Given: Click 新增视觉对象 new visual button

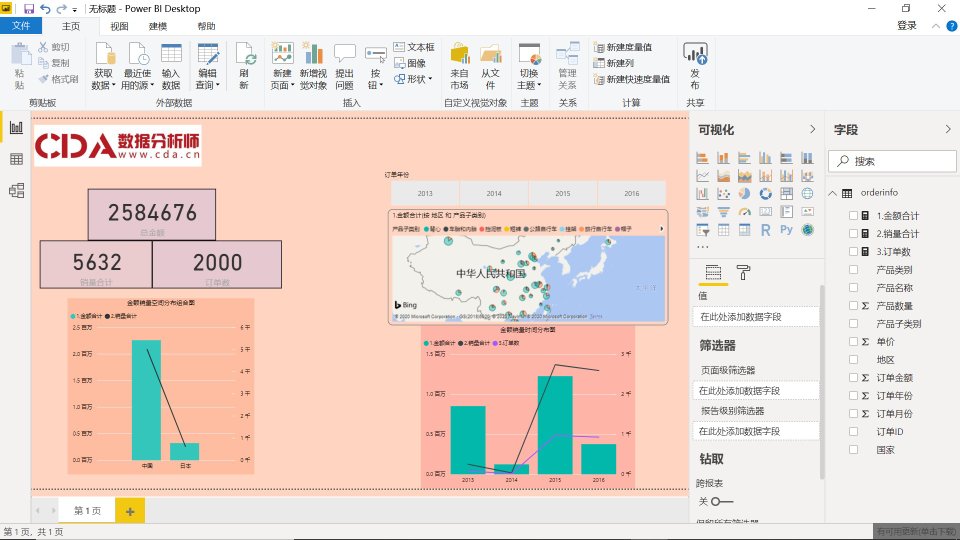Looking at the screenshot, I should click(x=313, y=66).
